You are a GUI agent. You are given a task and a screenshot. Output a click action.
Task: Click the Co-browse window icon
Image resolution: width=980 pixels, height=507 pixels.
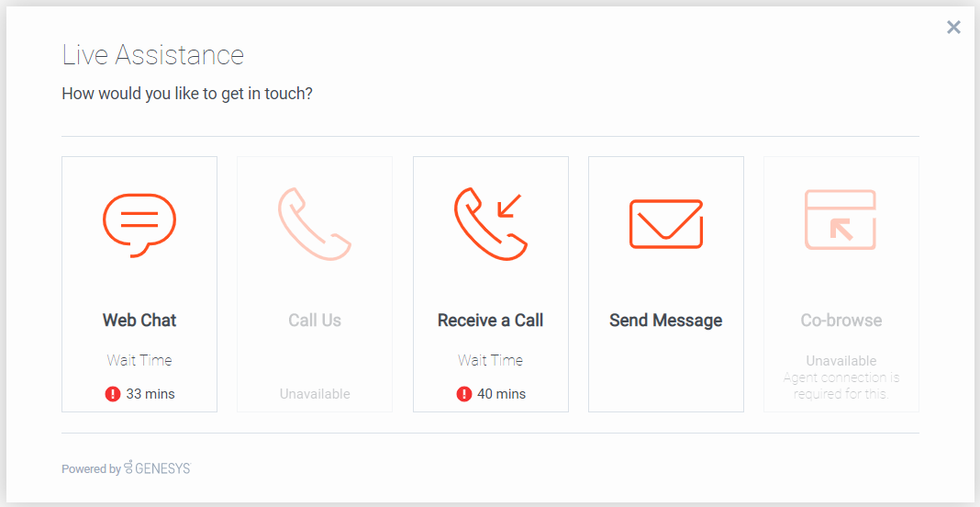pos(841,220)
